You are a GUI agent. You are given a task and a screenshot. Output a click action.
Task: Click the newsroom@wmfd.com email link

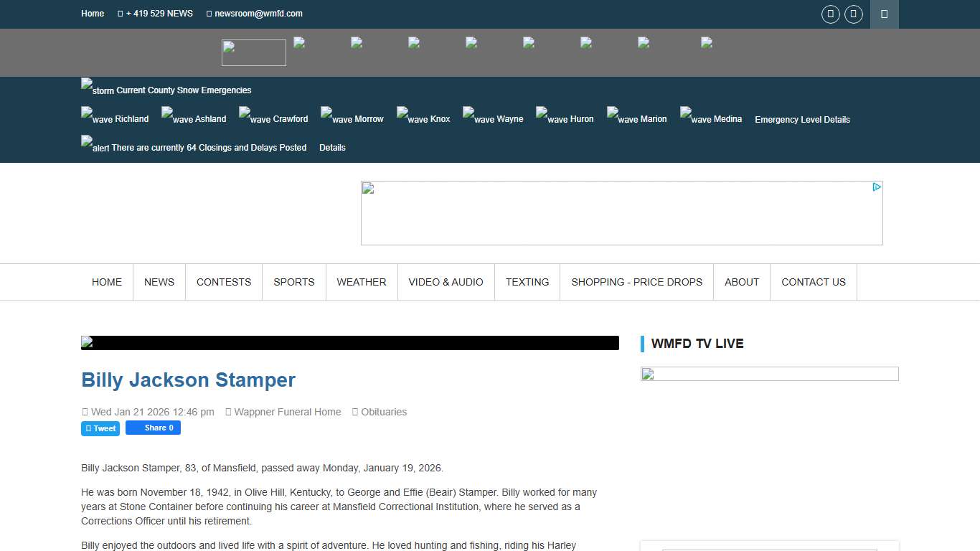pos(258,14)
